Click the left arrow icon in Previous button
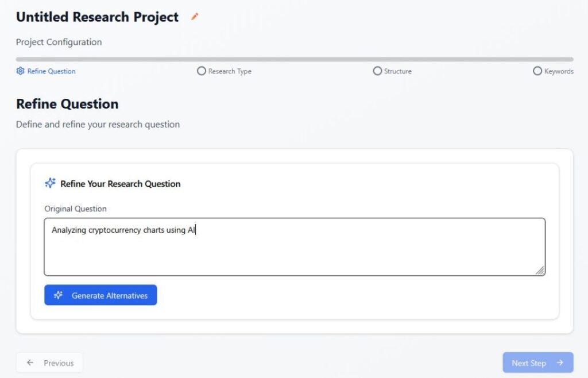This screenshot has width=588, height=378. coord(30,363)
